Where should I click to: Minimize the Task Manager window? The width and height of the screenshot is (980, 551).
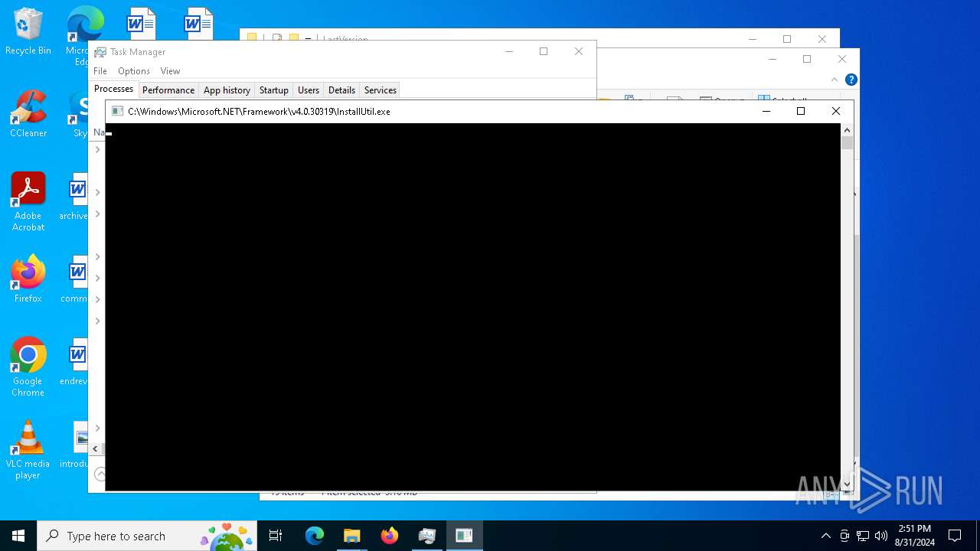[509, 51]
